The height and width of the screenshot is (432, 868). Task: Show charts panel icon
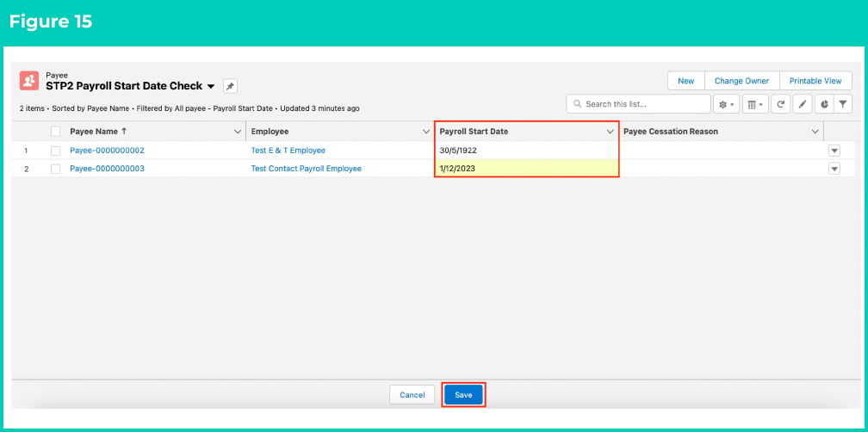click(824, 104)
